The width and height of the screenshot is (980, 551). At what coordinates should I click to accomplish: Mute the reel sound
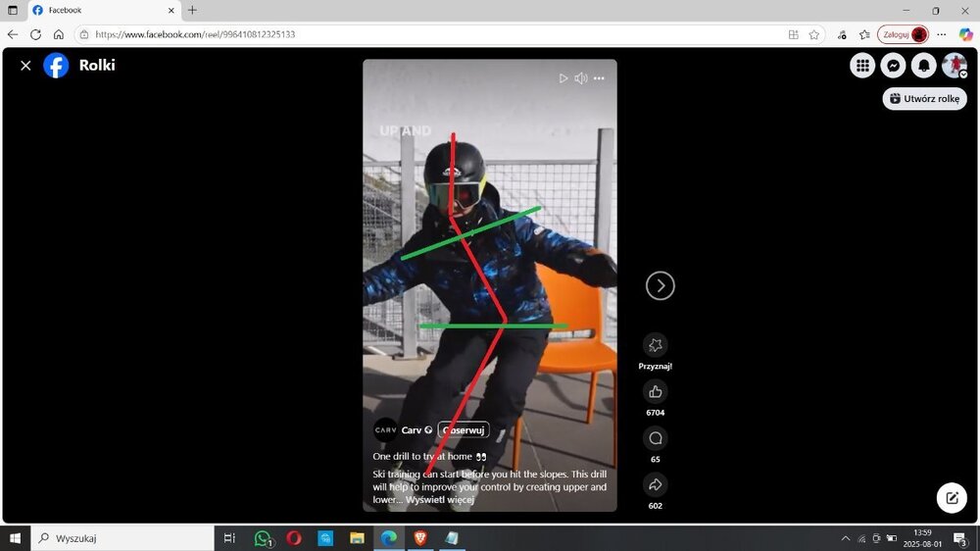(581, 78)
